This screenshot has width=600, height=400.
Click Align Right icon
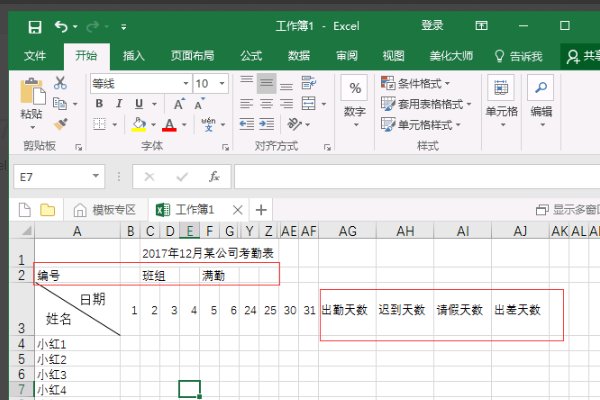coord(286,104)
